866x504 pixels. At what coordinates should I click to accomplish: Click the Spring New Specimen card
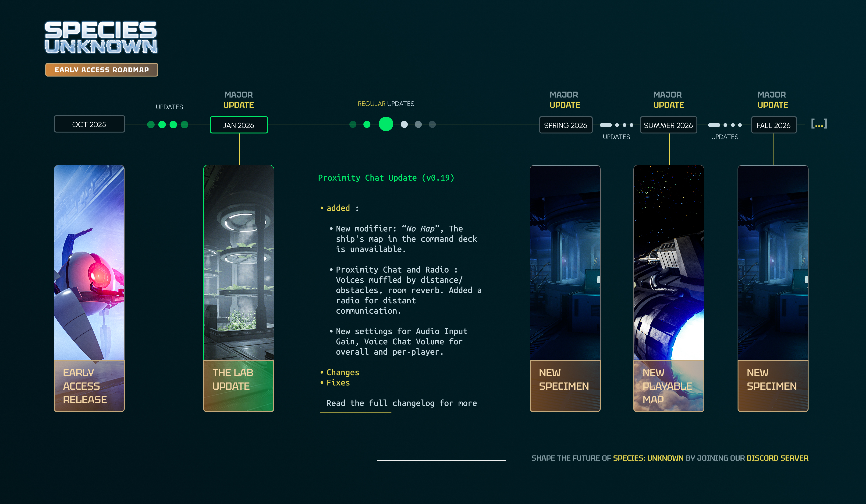point(565,288)
